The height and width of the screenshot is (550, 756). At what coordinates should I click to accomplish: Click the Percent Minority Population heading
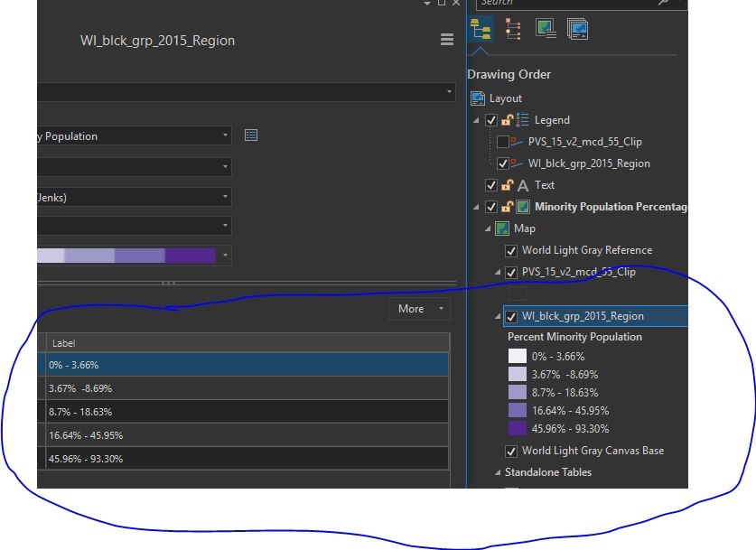(574, 337)
